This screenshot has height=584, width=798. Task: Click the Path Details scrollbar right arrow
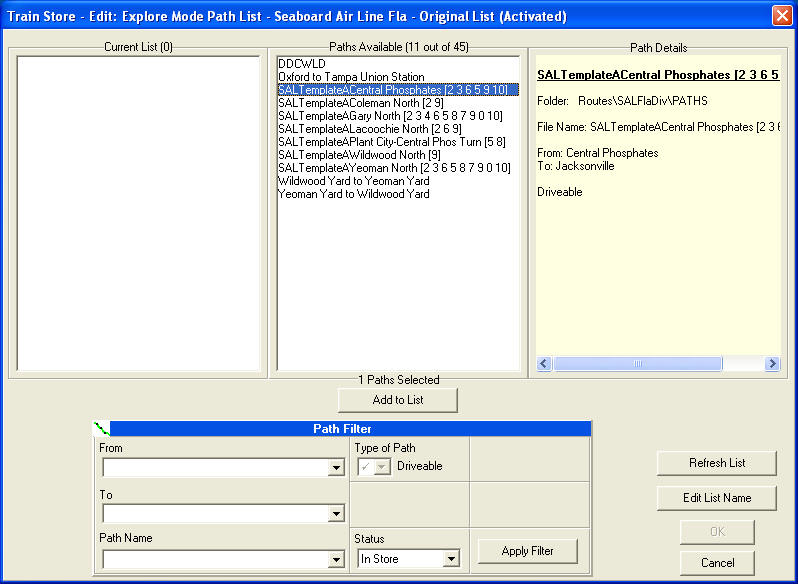(773, 363)
